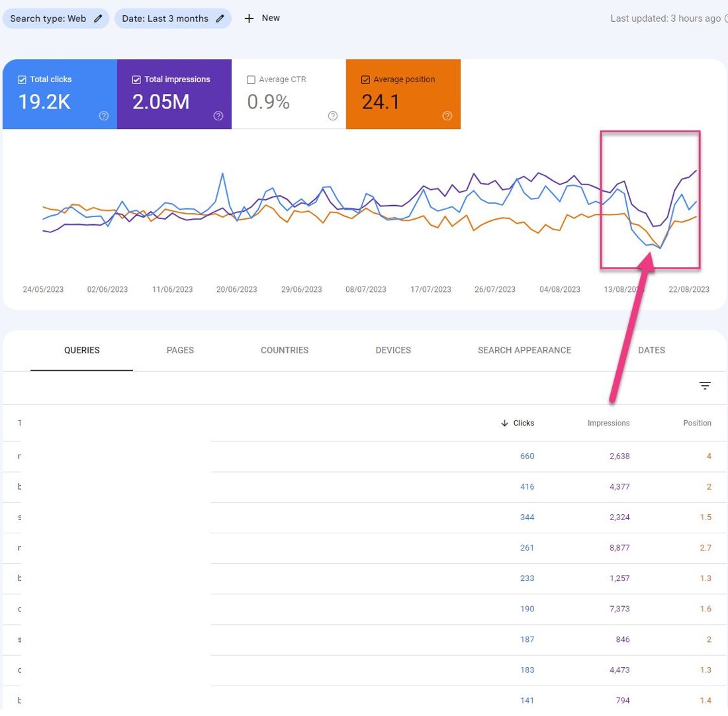Viewport: 728px width, 716px height.
Task: Sort table by Clicks column header
Action: [x=523, y=423]
